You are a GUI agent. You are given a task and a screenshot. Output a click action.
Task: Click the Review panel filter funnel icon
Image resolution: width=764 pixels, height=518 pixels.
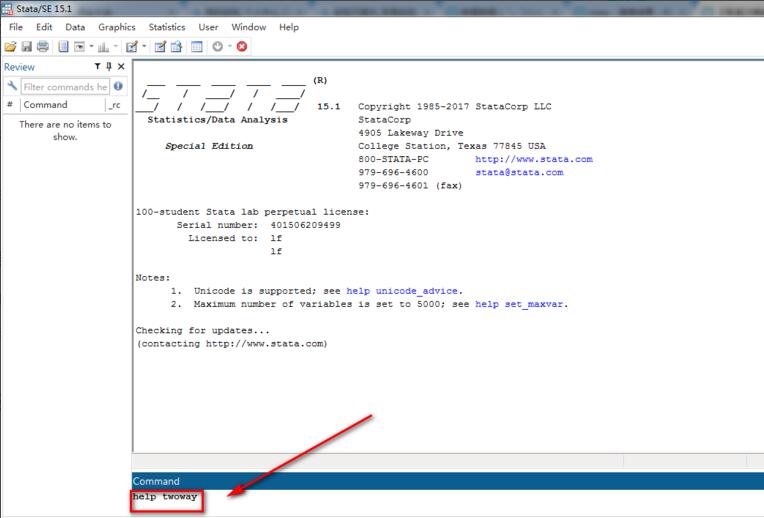click(x=97, y=66)
